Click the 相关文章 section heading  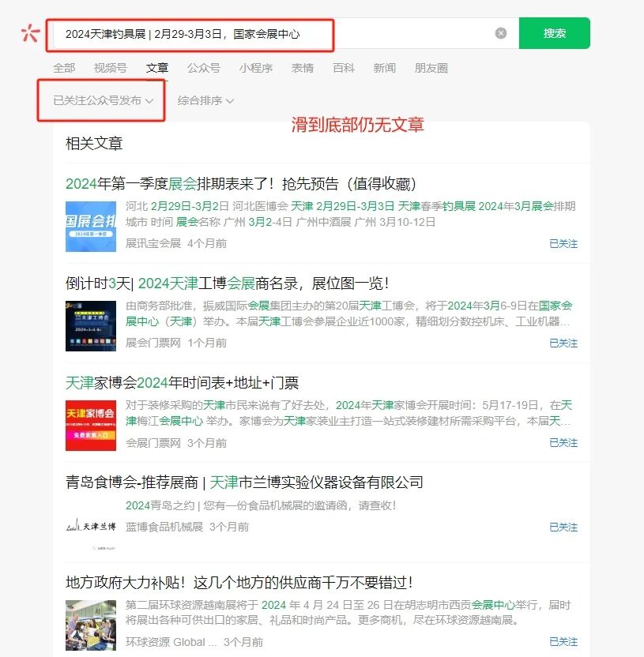pyautogui.click(x=94, y=143)
